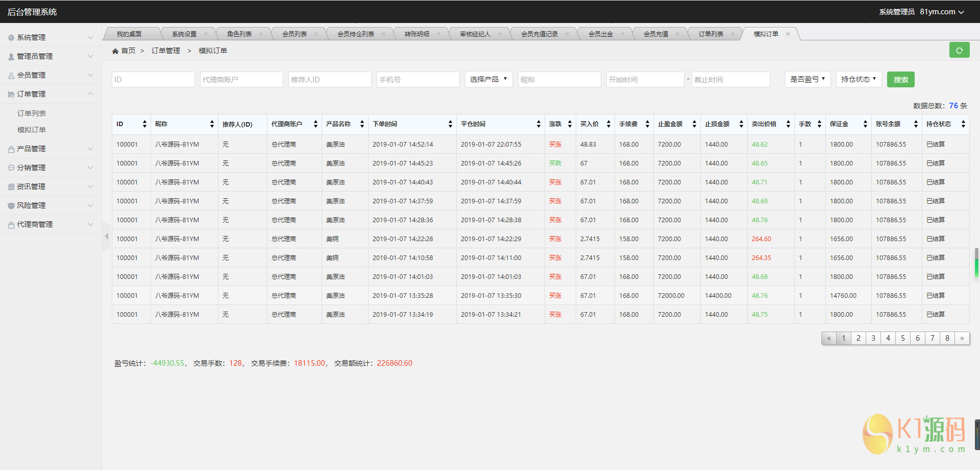Sort by 账号余额 column arrows

tap(916, 124)
